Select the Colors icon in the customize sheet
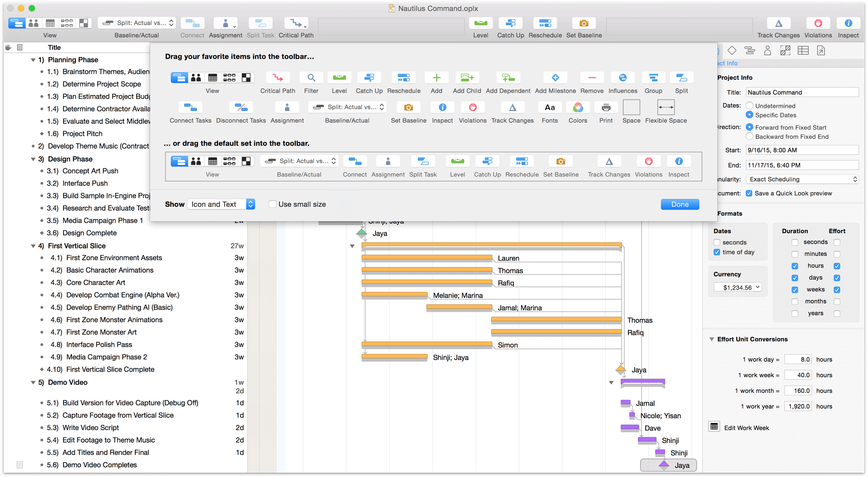The width and height of the screenshot is (868, 477). click(578, 108)
